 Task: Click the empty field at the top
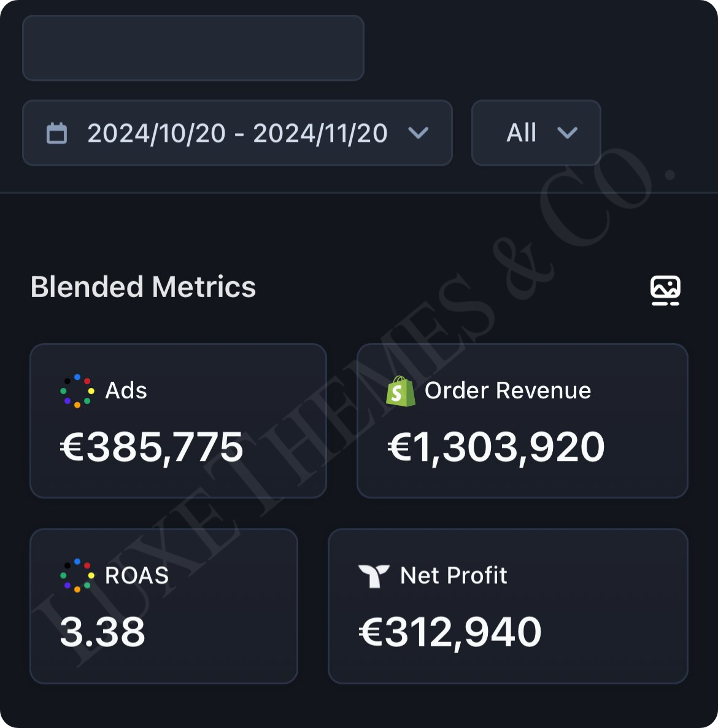tap(193, 48)
